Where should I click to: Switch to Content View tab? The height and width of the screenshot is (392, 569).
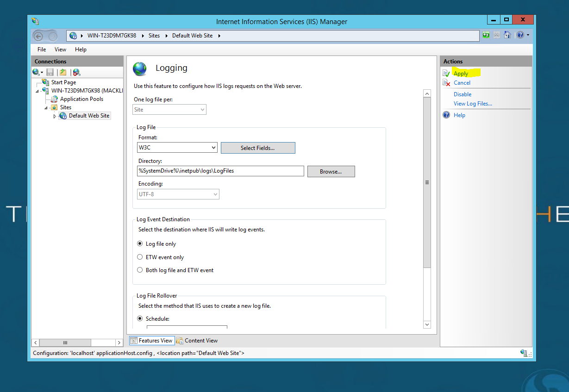(197, 341)
